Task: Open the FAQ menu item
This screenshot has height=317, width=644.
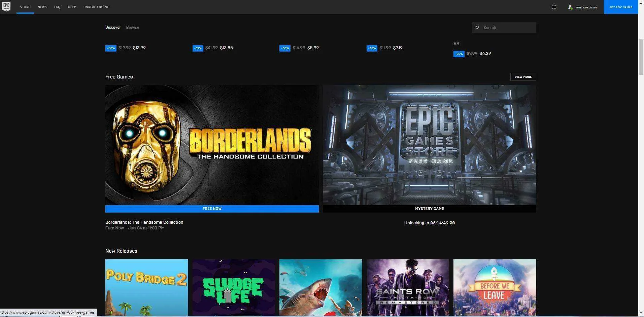Action: coord(57,7)
